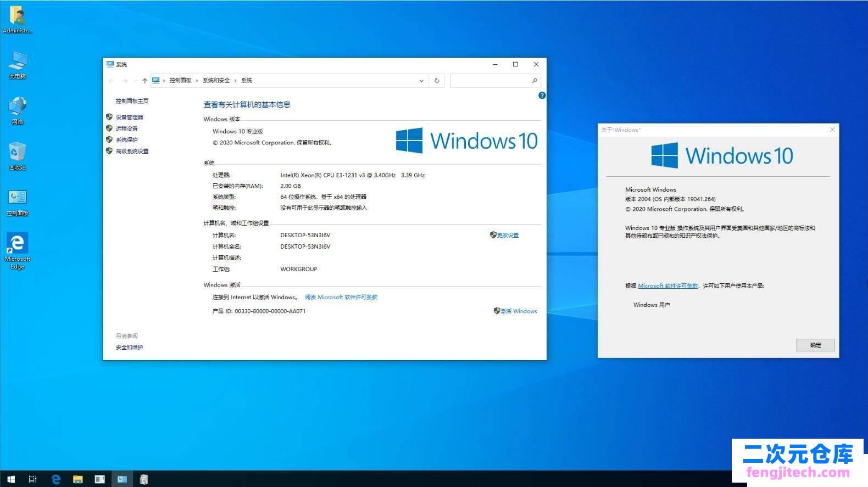868x487 pixels.
Task: Expand chevron after 系统和安全 breadcrumb
Action: [236, 81]
